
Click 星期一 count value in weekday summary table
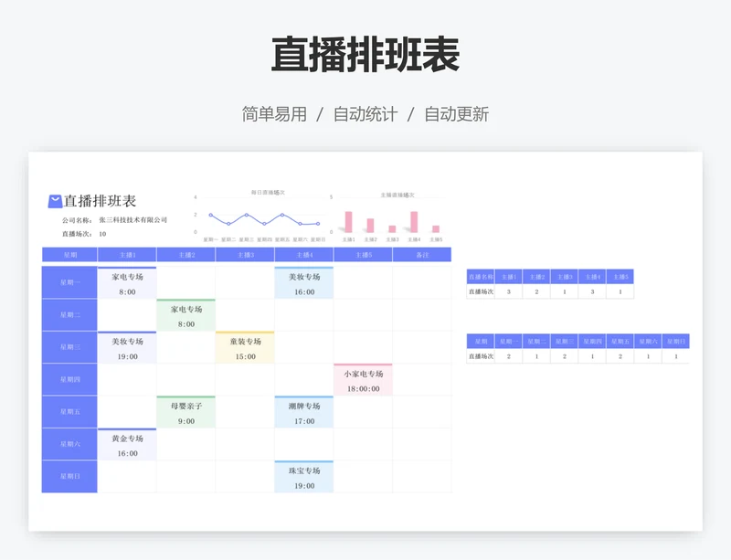coord(509,356)
